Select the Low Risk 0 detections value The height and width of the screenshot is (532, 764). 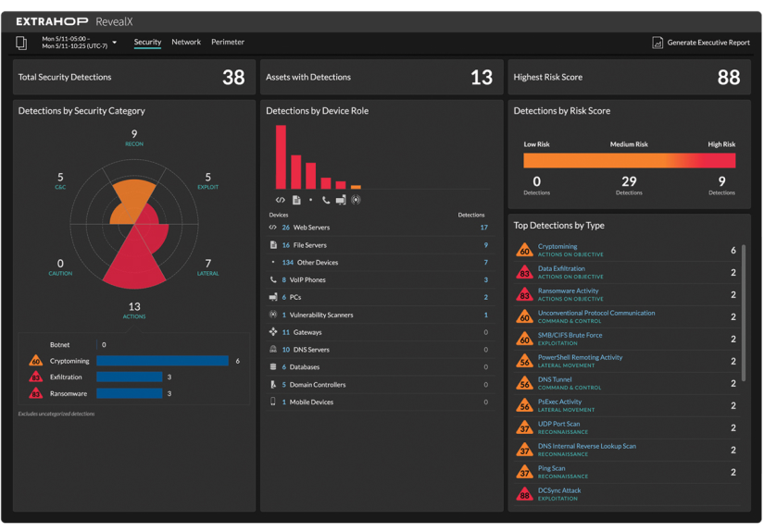pos(536,182)
